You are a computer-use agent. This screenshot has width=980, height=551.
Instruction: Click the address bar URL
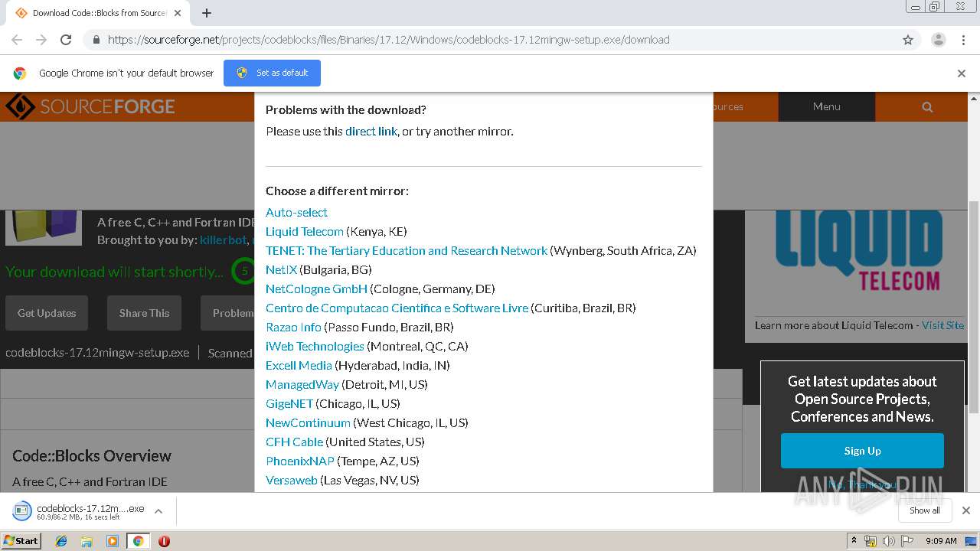coord(388,40)
